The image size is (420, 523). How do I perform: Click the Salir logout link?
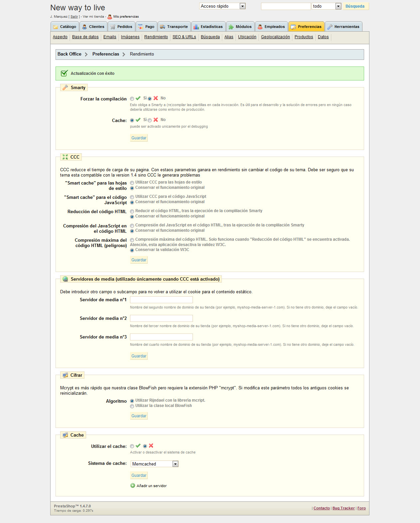click(74, 17)
